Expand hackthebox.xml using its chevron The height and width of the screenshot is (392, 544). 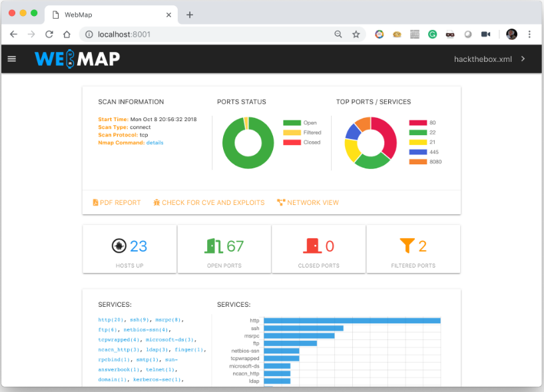[523, 59]
